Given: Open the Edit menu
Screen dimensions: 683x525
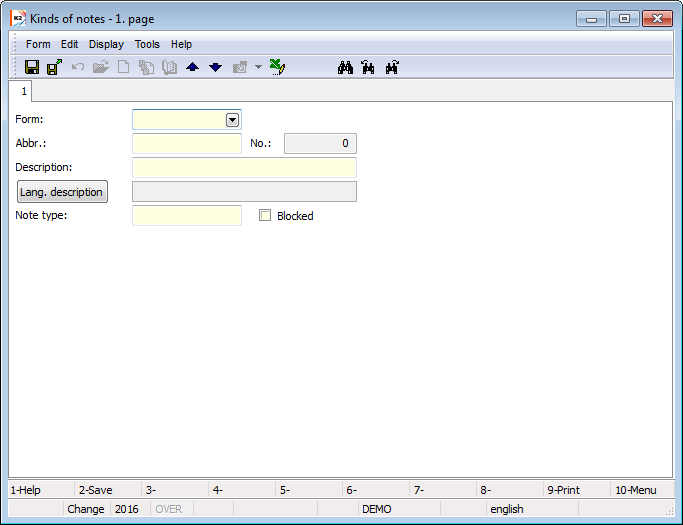Looking at the screenshot, I should click(x=69, y=44).
